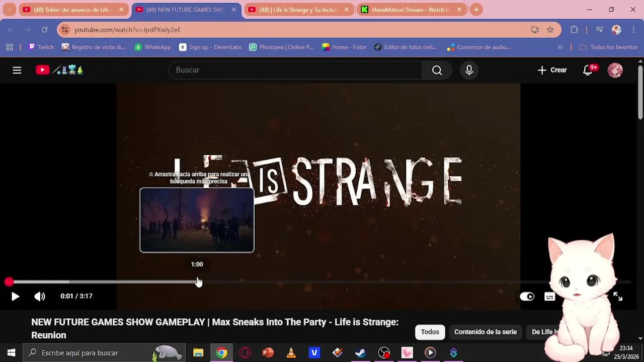Screen dimensions: 644x362
Task: Open the media control icon in toolbar
Action: tap(599, 30)
